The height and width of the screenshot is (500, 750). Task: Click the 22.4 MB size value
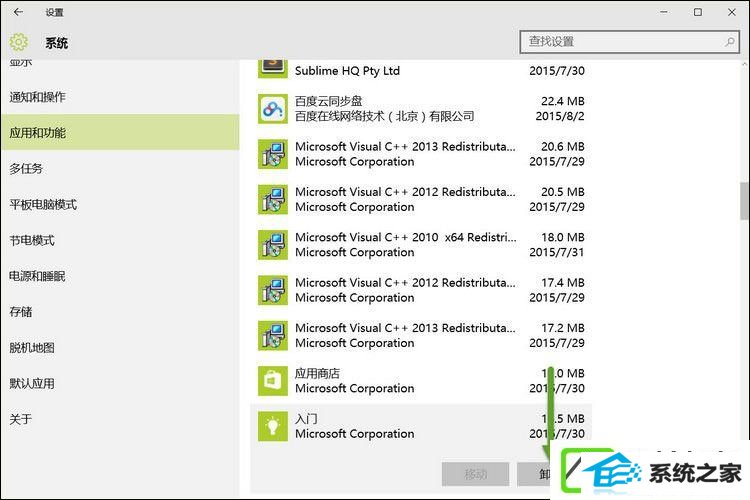[562, 101]
